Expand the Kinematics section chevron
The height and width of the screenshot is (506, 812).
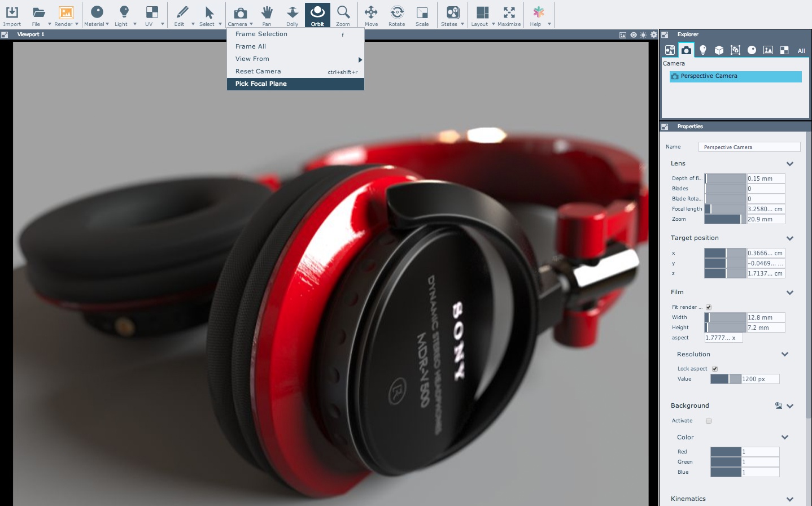[x=790, y=499]
